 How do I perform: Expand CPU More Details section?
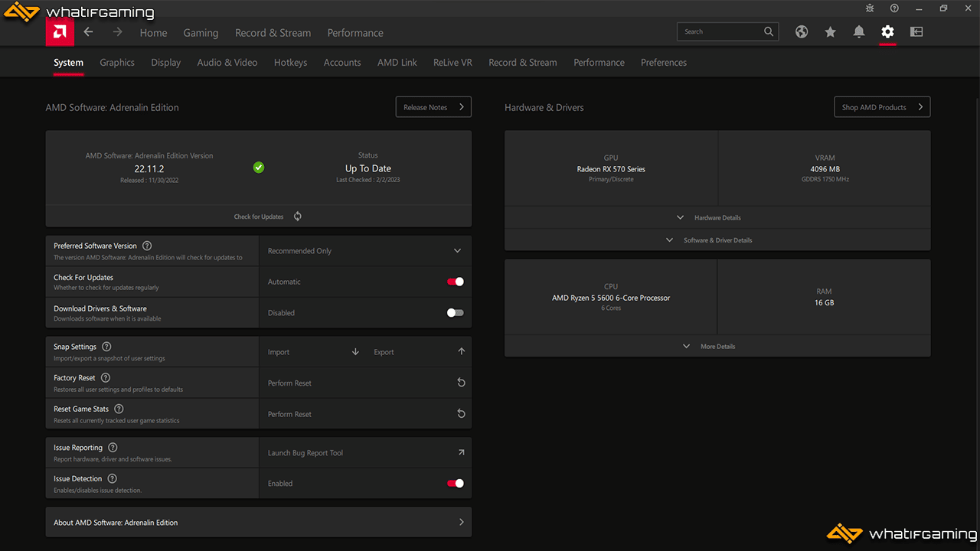pos(717,346)
